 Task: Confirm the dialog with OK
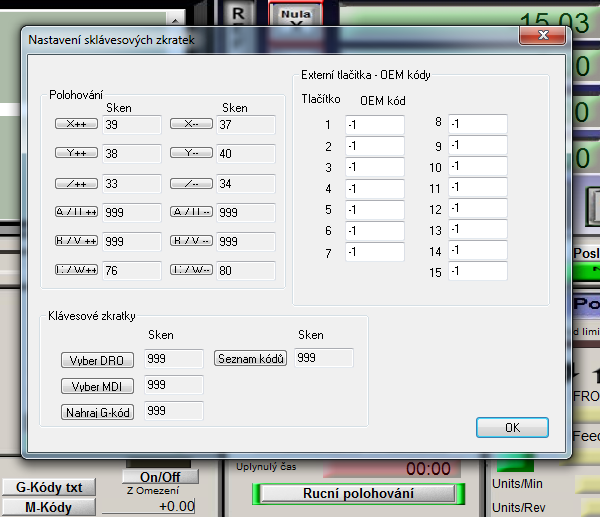click(x=512, y=427)
